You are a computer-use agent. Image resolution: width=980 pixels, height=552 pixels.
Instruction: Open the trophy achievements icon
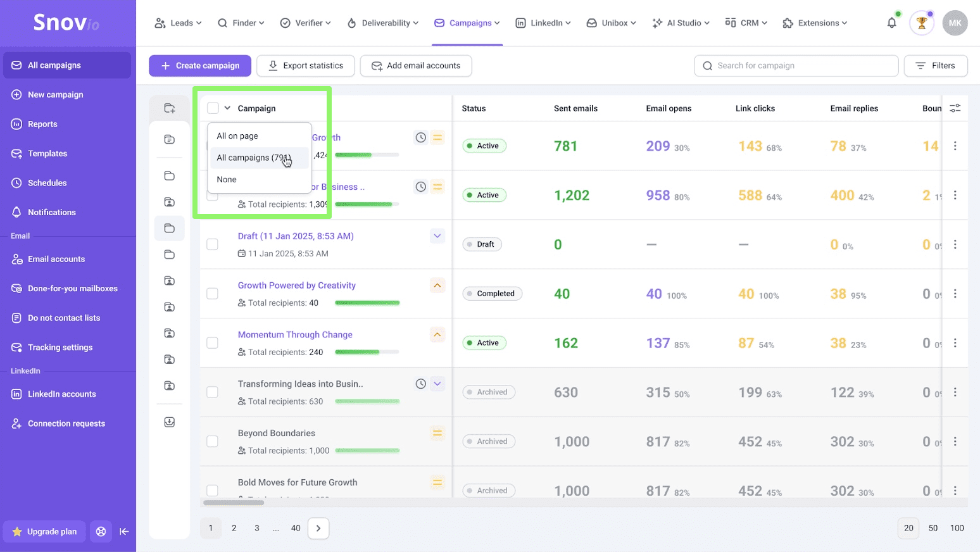tap(921, 23)
